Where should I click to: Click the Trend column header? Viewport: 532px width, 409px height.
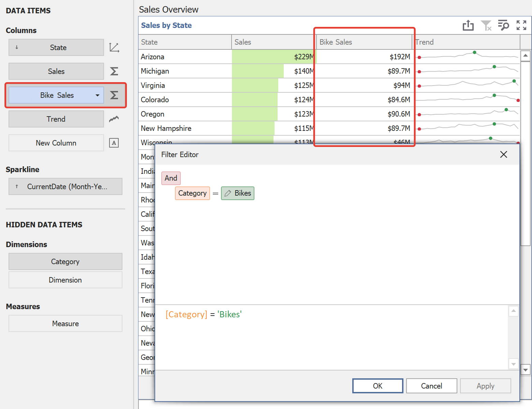point(466,42)
